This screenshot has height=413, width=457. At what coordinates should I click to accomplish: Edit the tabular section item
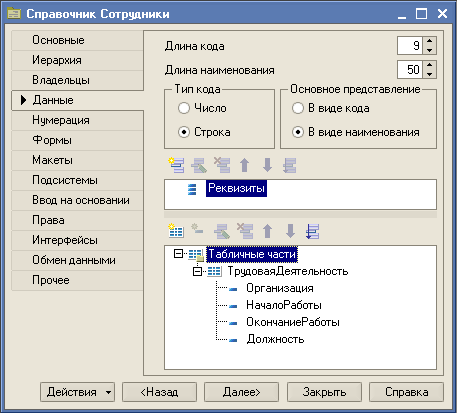pyautogui.click(x=222, y=231)
